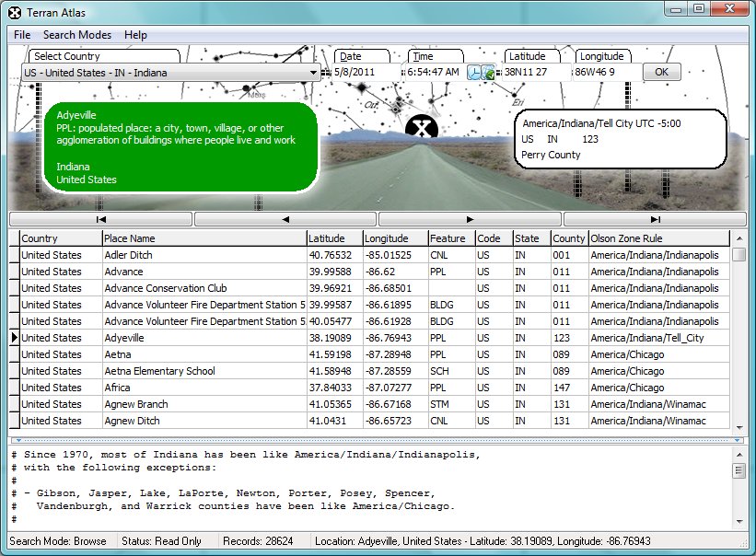Maximize the Terran Atlas window
The width and height of the screenshot is (756, 556).
(699, 9)
